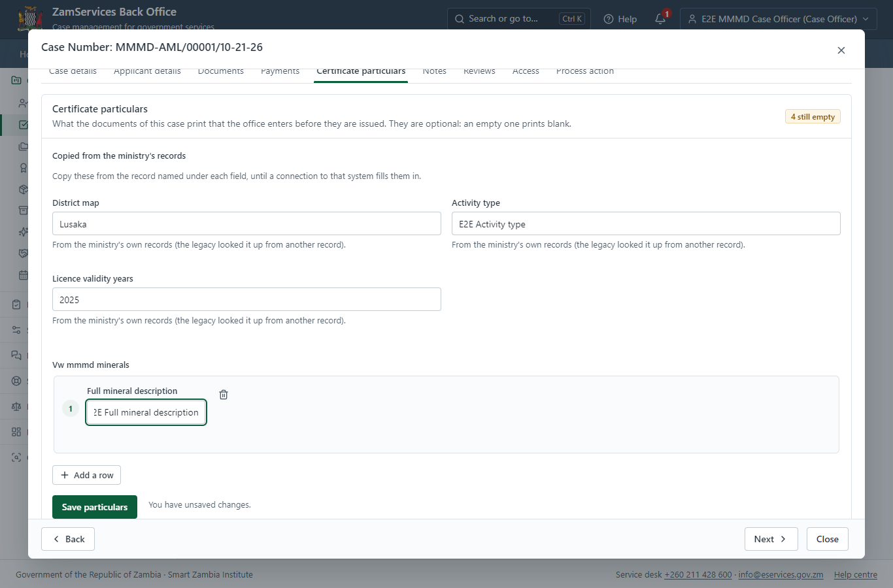Open the award ribbon sidebar icon
This screenshot has width=893, height=588.
point(24,168)
